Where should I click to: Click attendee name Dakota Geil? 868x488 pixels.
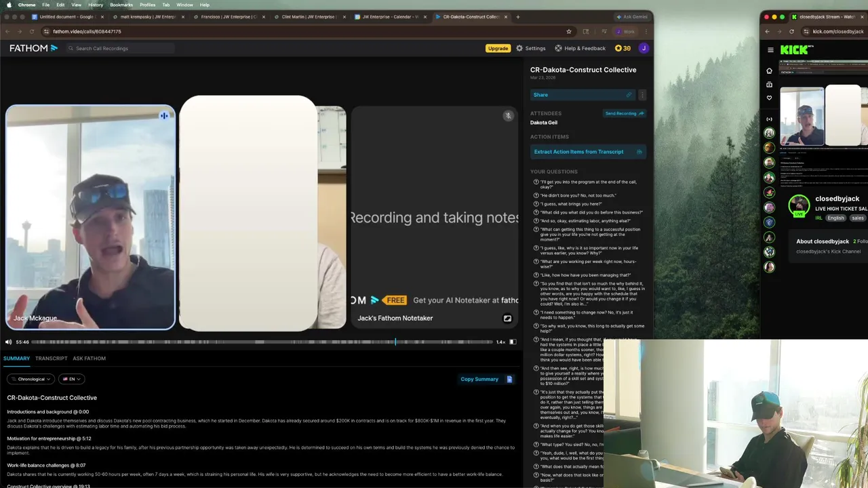pos(544,123)
